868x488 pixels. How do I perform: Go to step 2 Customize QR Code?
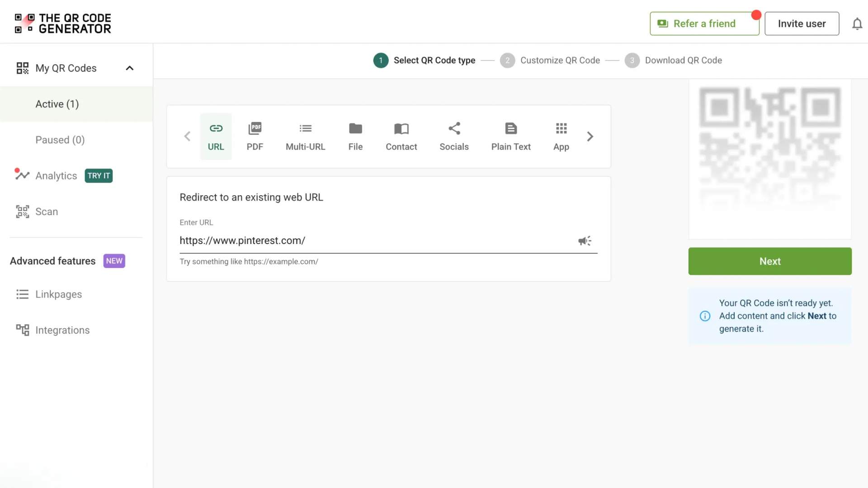point(550,61)
